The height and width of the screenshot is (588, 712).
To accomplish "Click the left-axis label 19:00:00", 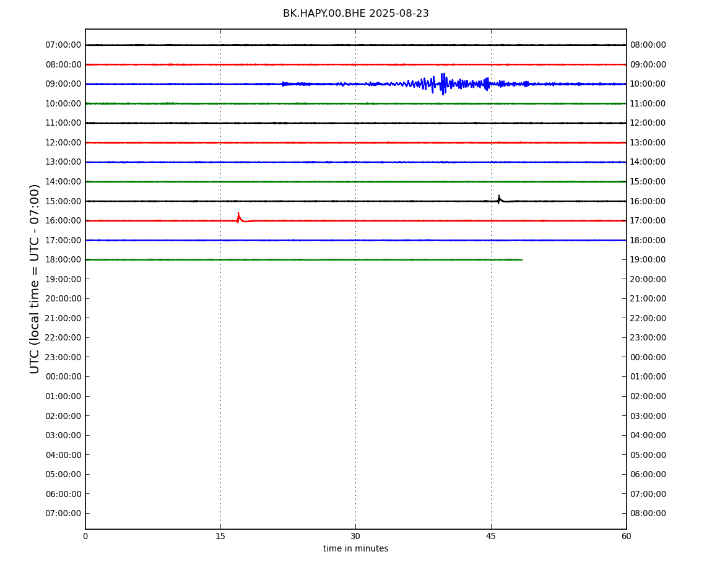I will 64,279.
